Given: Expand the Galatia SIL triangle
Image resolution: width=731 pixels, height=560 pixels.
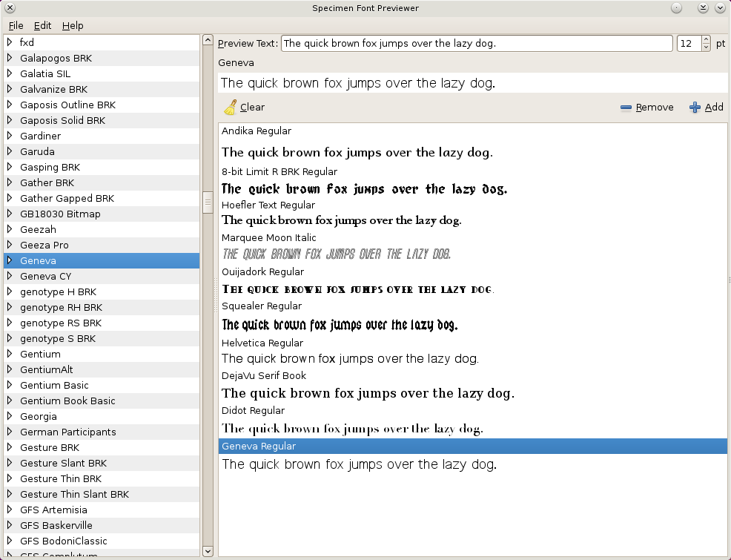Looking at the screenshot, I should pyautogui.click(x=10, y=73).
